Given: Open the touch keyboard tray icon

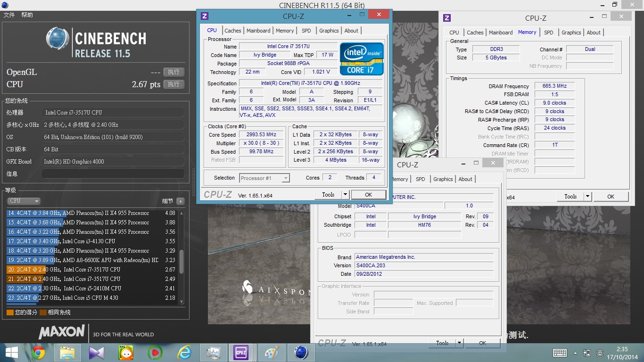Looking at the screenshot, I should [560, 353].
